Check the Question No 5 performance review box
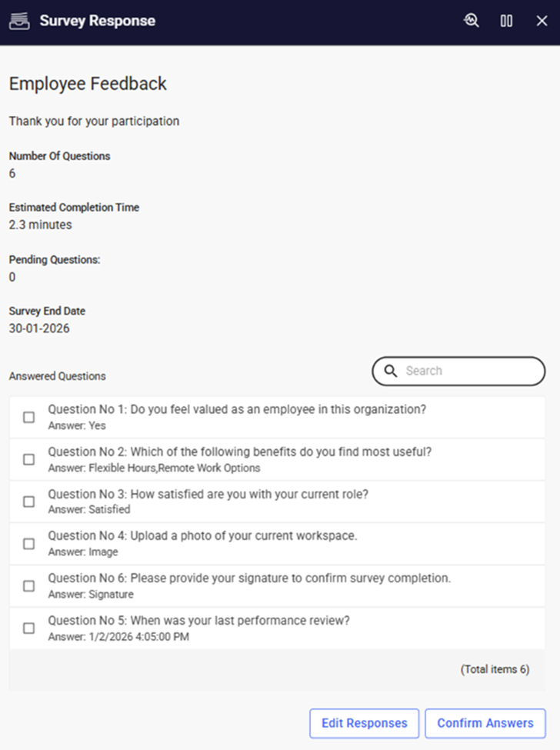This screenshot has height=750, width=560. point(29,628)
